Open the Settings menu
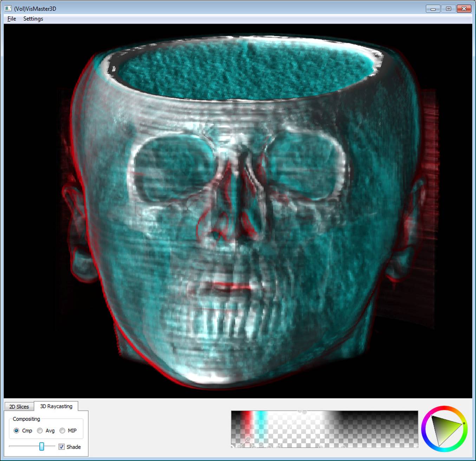The height and width of the screenshot is (461, 476). coord(33,19)
